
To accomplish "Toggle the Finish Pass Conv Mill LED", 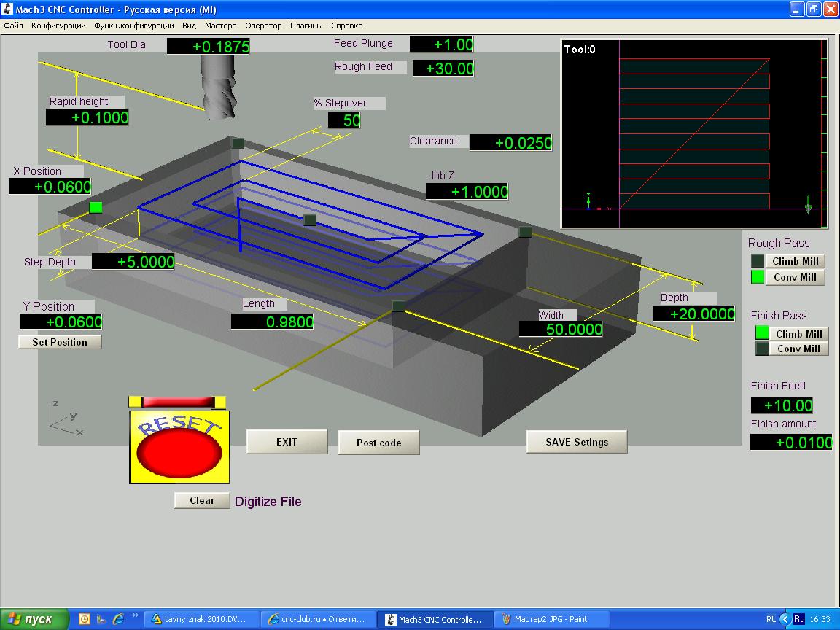I will tap(762, 349).
